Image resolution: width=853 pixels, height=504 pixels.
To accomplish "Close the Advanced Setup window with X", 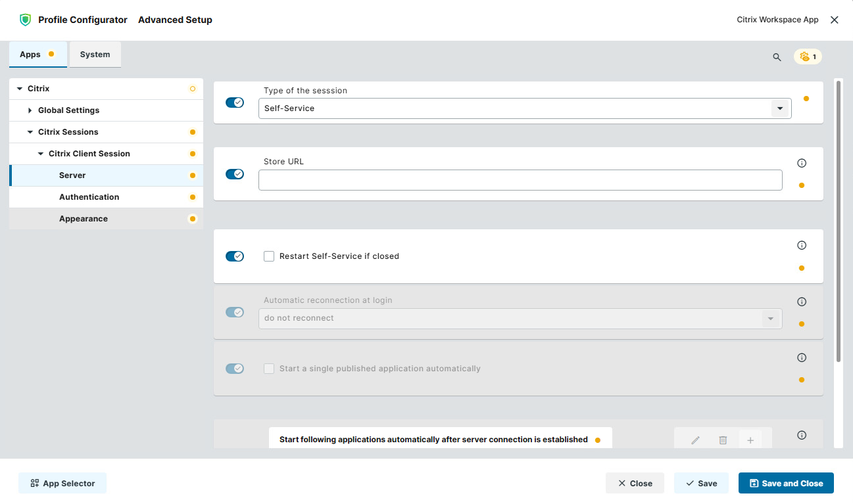I will (x=834, y=20).
